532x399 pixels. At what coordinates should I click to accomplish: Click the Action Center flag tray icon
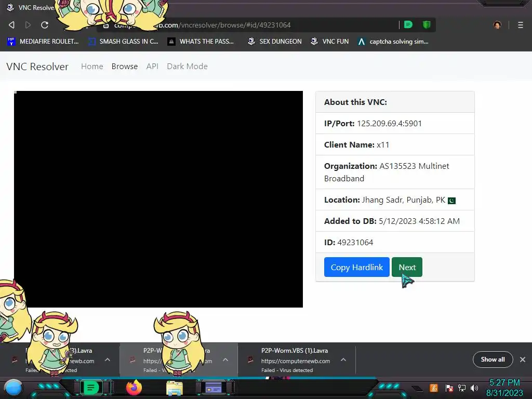click(x=449, y=388)
